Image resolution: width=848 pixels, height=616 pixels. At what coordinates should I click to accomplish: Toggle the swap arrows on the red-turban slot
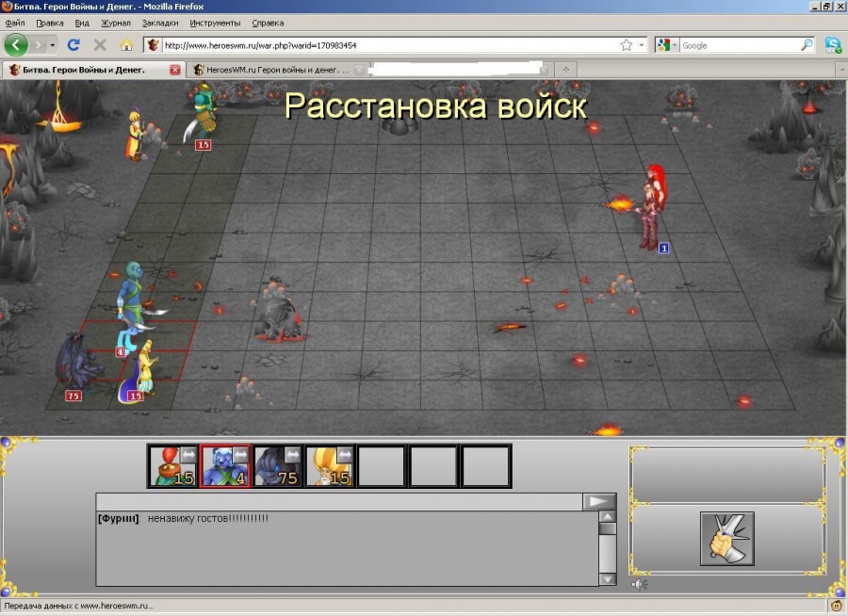click(188, 455)
